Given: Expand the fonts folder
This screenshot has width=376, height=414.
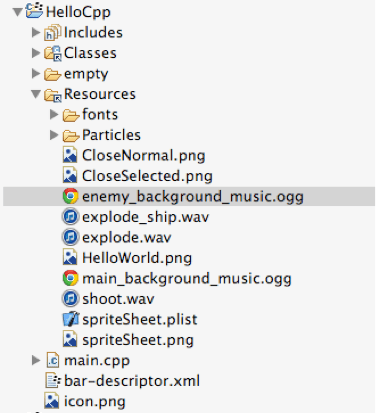Looking at the screenshot, I should click(54, 114).
